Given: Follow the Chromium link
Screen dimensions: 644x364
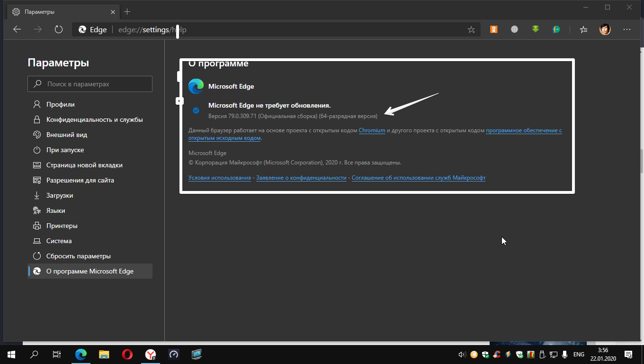Looking at the screenshot, I should 372,130.
